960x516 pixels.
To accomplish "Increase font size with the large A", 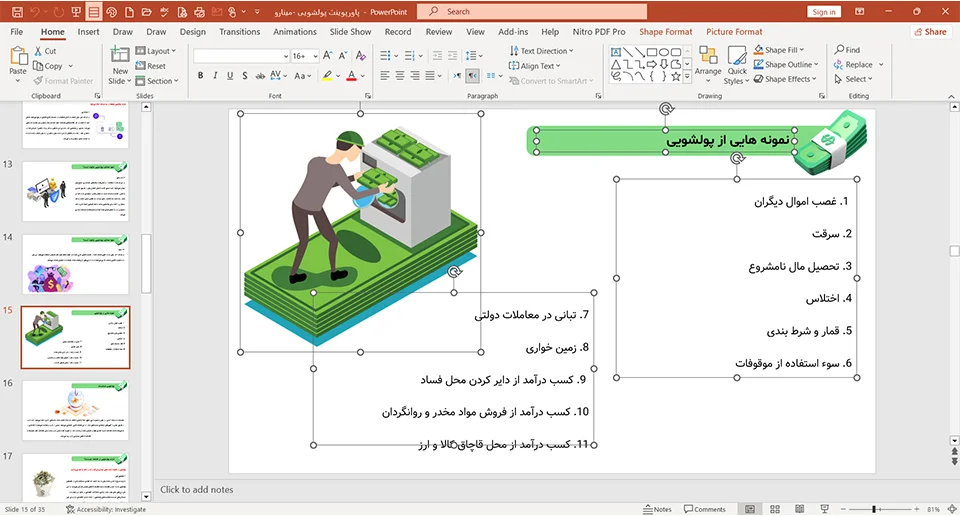I will coord(328,56).
